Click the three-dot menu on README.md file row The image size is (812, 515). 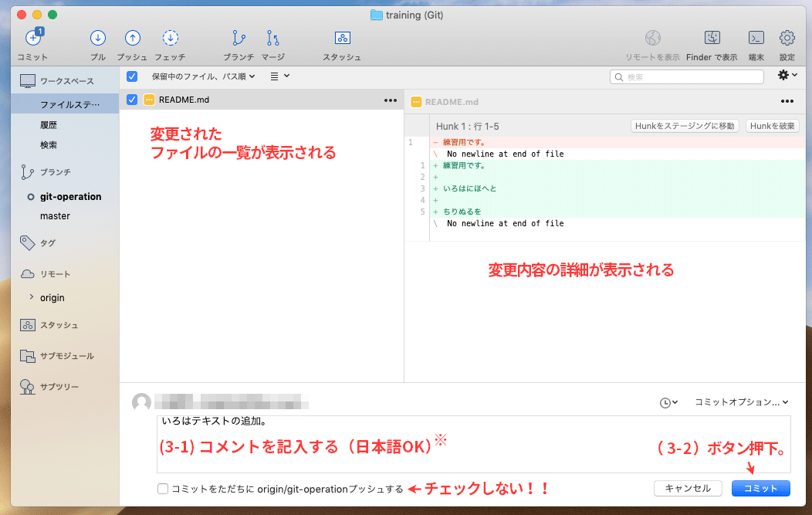391,100
